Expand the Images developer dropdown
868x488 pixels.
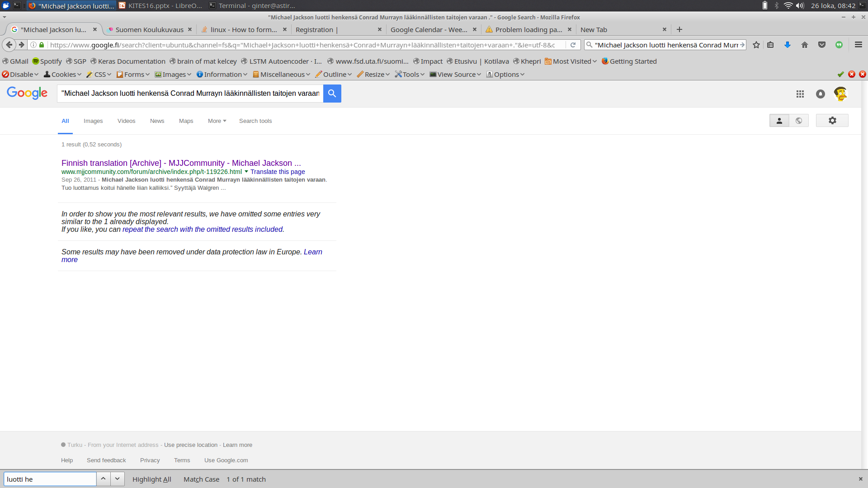point(173,74)
